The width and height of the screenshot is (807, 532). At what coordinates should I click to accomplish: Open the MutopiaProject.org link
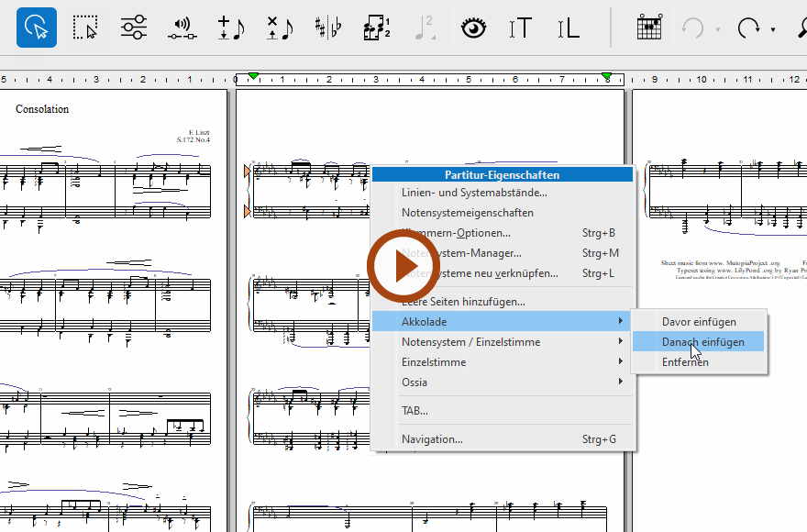[x=746, y=262]
